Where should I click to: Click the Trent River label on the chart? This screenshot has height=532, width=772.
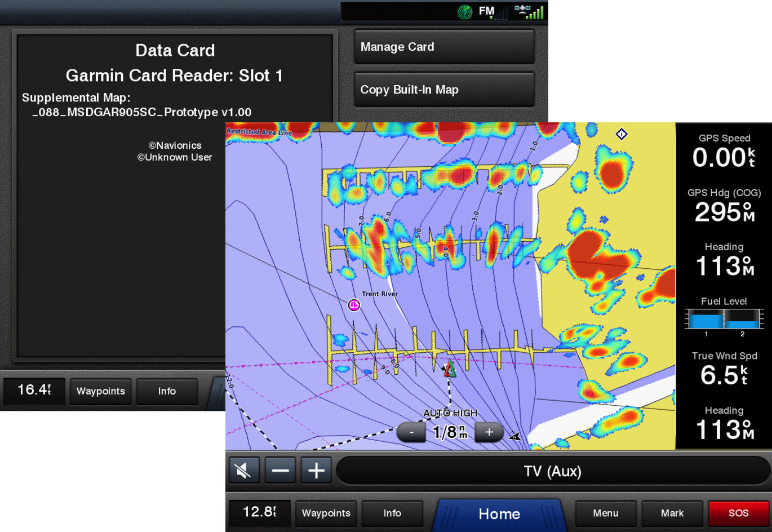380,294
